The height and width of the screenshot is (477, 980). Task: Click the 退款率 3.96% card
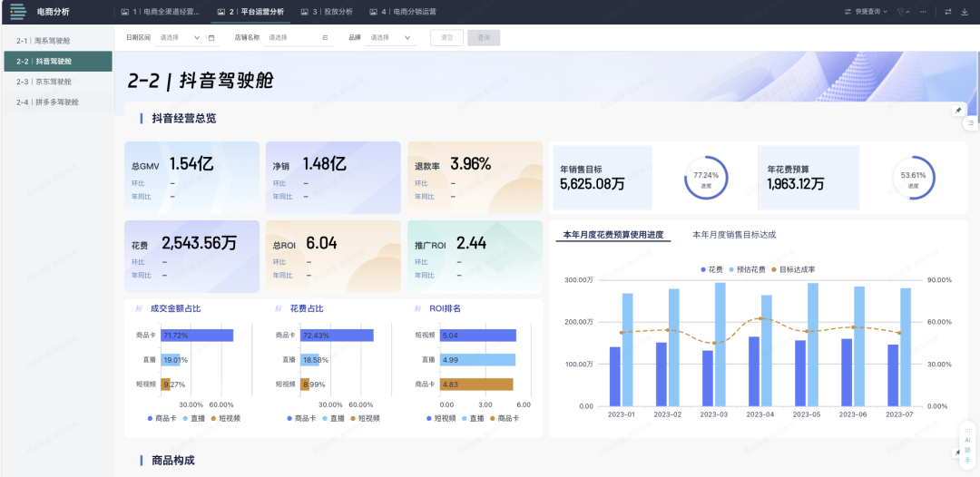click(475, 178)
